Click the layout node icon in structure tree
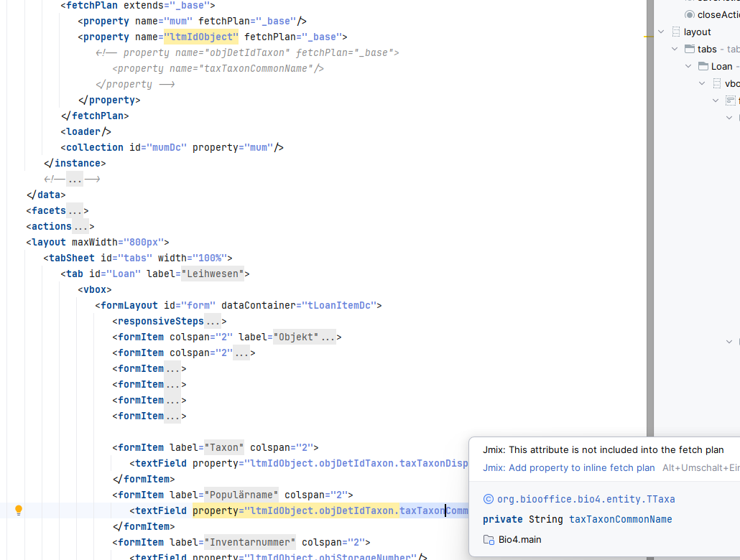The height and width of the screenshot is (560, 740). coord(675,32)
